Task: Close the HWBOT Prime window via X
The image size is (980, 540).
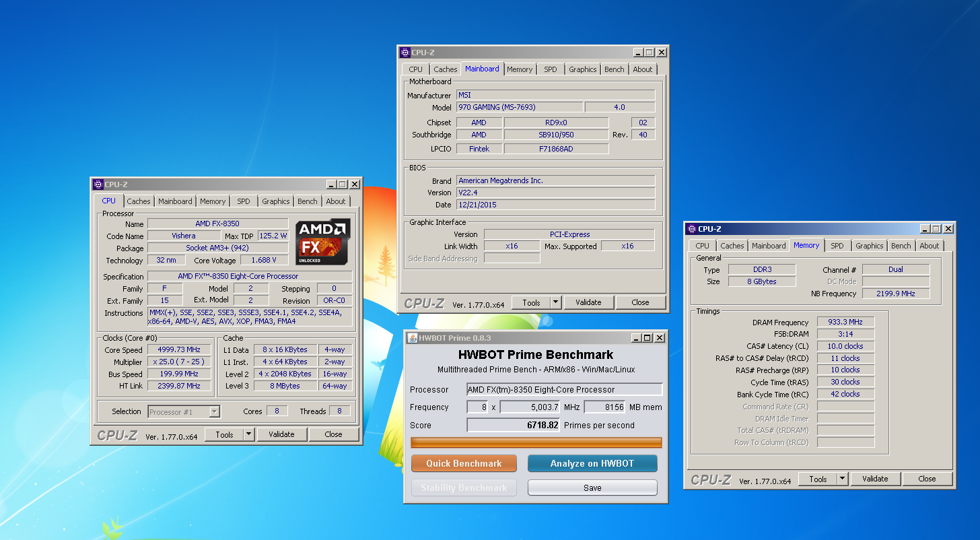Action: click(x=660, y=338)
